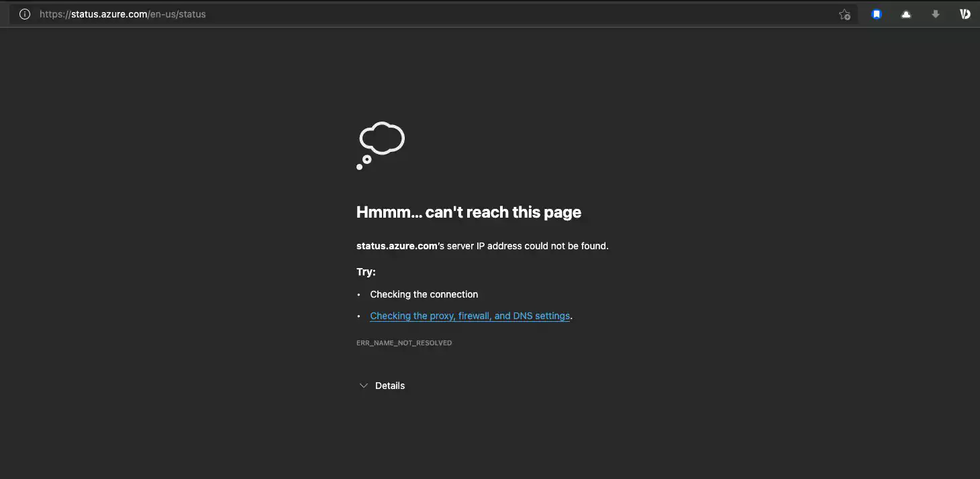980x479 pixels.
Task: Open the proxy, firewall, and DNS settings link
Action: click(470, 316)
